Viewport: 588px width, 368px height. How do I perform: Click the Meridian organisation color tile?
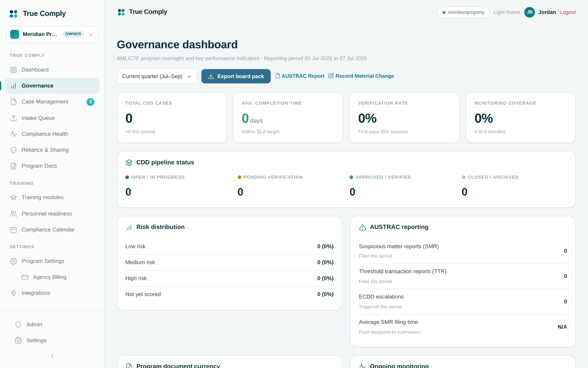[x=15, y=34]
